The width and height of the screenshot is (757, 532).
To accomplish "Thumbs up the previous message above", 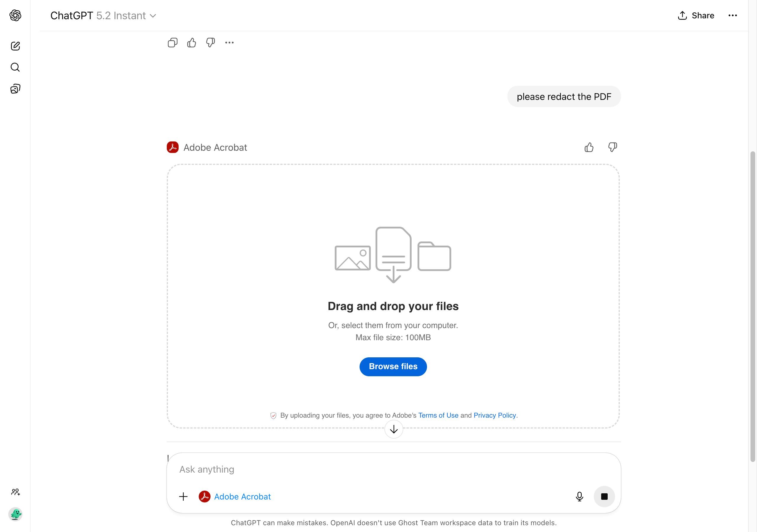I will pyautogui.click(x=192, y=43).
